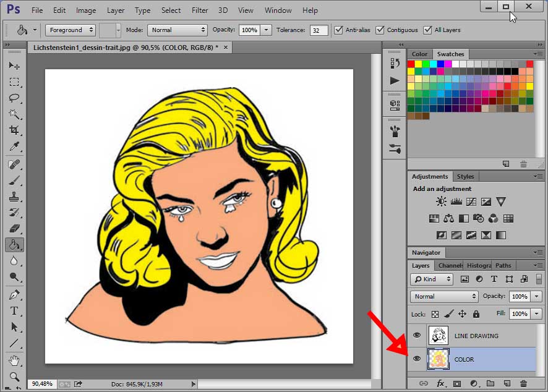Select the Line tool
This screenshot has width=548, height=392.
pyautogui.click(x=14, y=343)
